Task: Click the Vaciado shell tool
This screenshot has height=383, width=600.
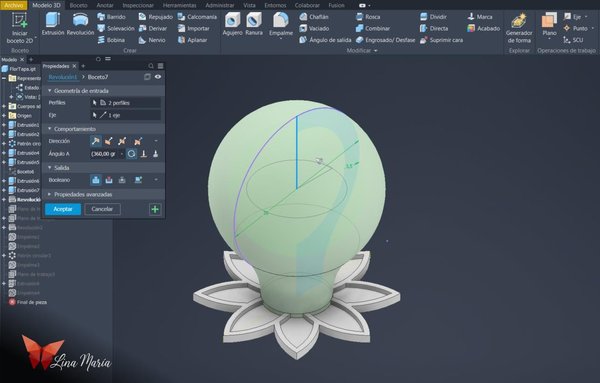Action: (x=314, y=28)
